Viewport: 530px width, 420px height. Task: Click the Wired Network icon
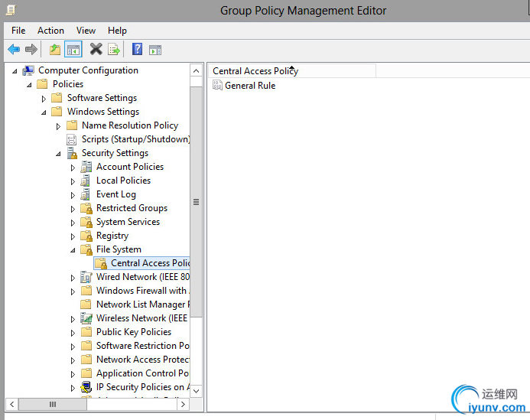point(86,277)
